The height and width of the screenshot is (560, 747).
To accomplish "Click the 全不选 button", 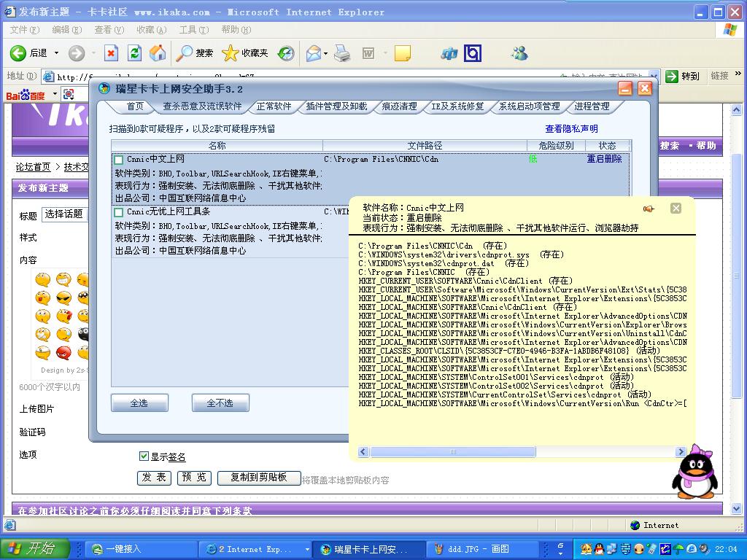I will tap(220, 402).
